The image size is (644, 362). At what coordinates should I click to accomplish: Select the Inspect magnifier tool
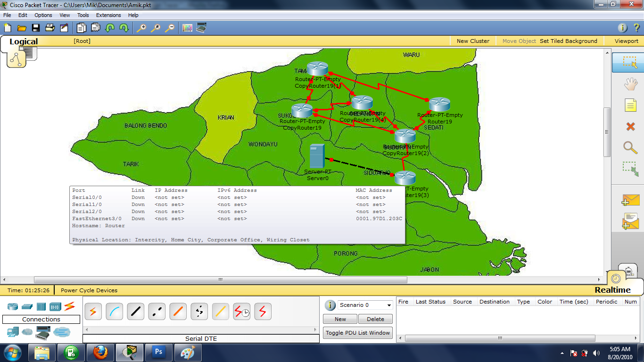pos(630,148)
